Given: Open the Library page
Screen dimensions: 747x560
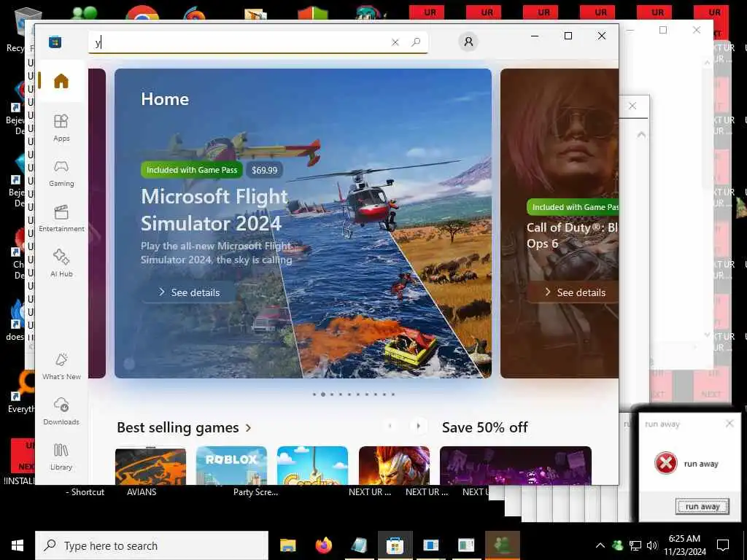Looking at the screenshot, I should pyautogui.click(x=61, y=456).
